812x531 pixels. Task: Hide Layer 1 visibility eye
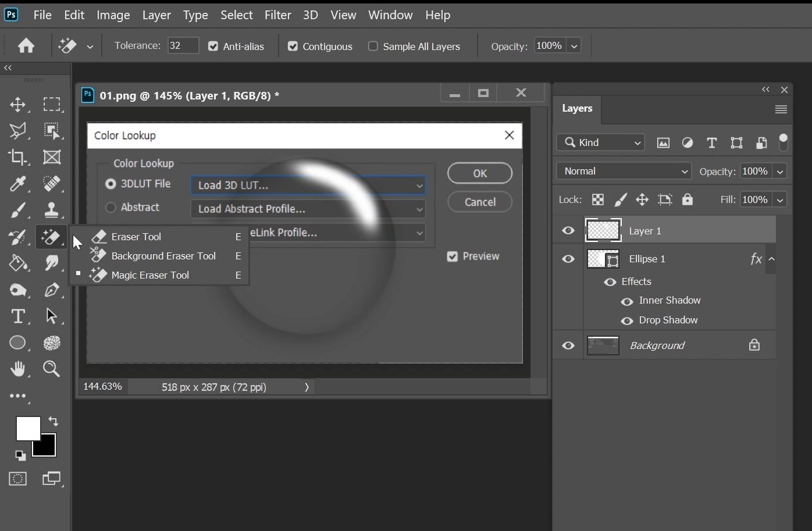pos(568,231)
